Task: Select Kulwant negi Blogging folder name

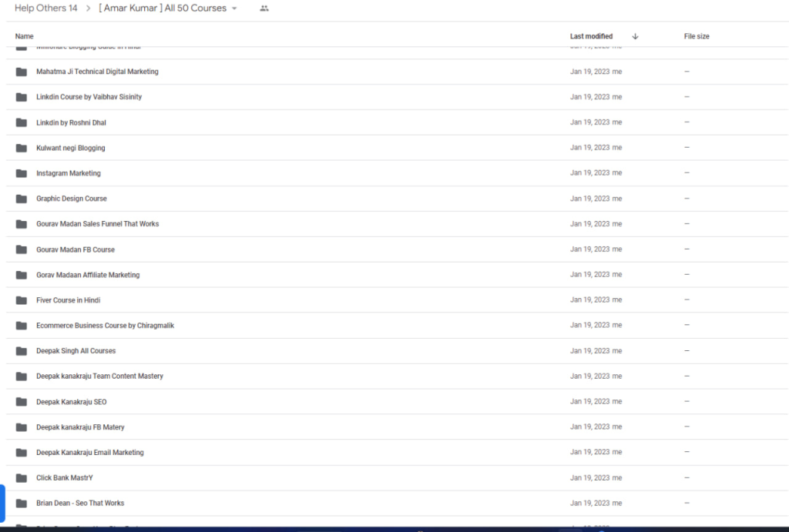Action: 70,148
